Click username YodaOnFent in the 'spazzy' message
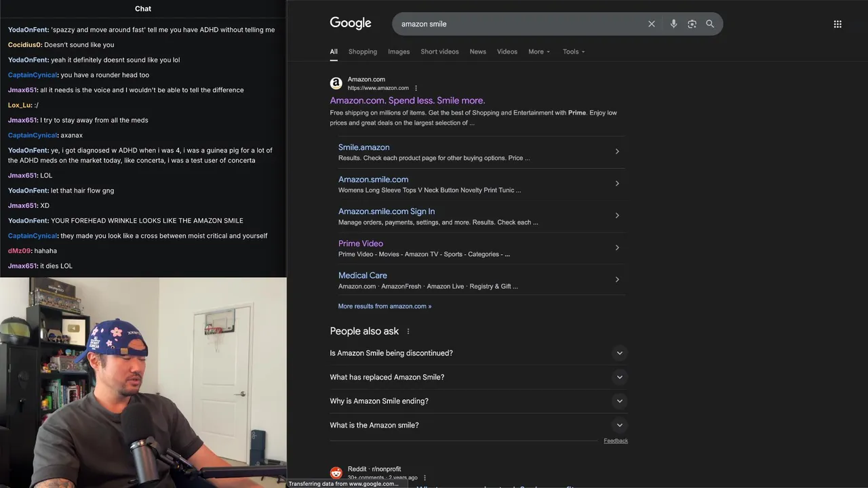 pos(28,30)
